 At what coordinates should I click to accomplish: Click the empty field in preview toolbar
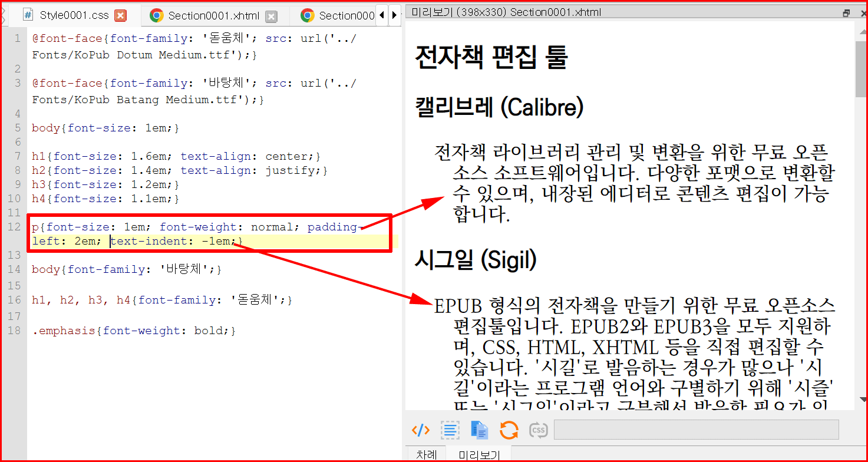click(x=697, y=430)
